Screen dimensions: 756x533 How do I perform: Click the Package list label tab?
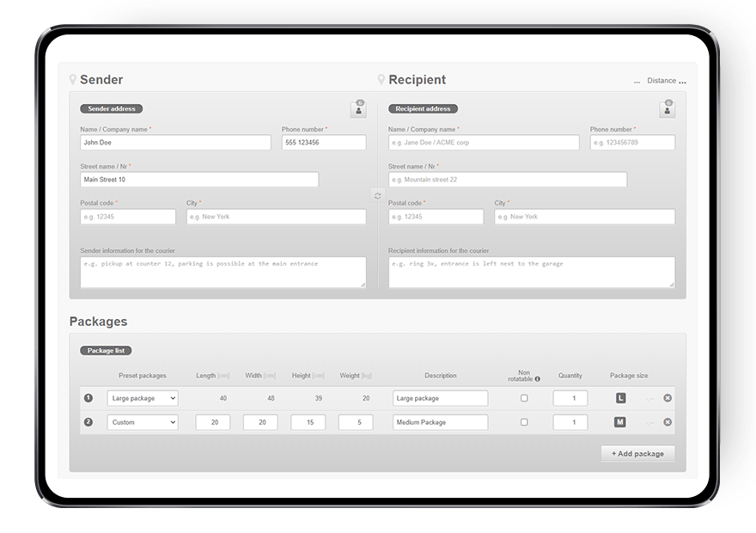click(106, 351)
